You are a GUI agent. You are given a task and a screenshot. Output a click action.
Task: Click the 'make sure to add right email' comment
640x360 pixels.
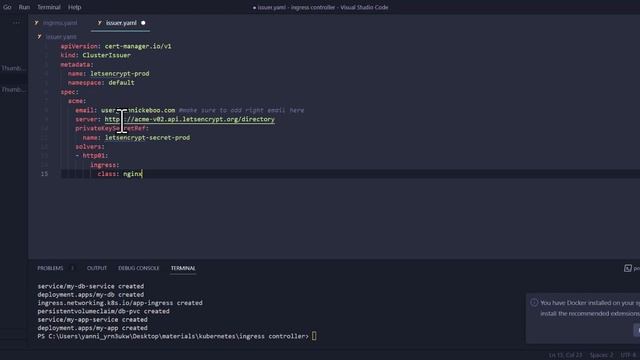point(241,111)
